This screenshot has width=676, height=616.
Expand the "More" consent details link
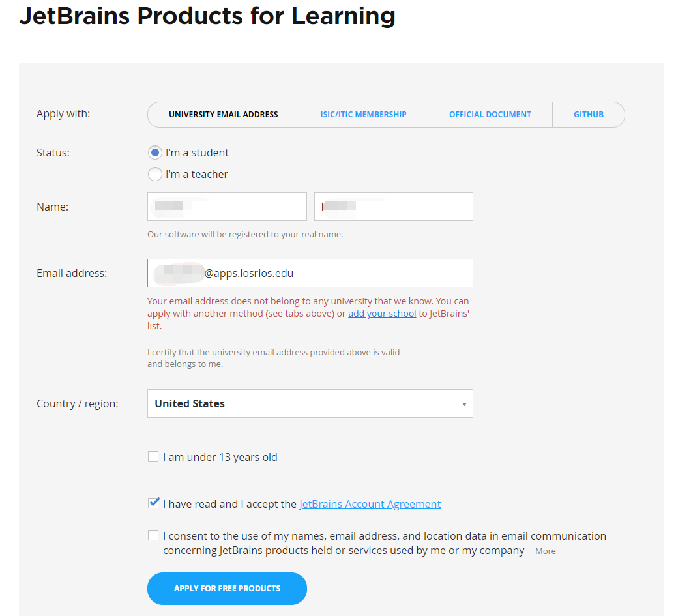coord(546,551)
